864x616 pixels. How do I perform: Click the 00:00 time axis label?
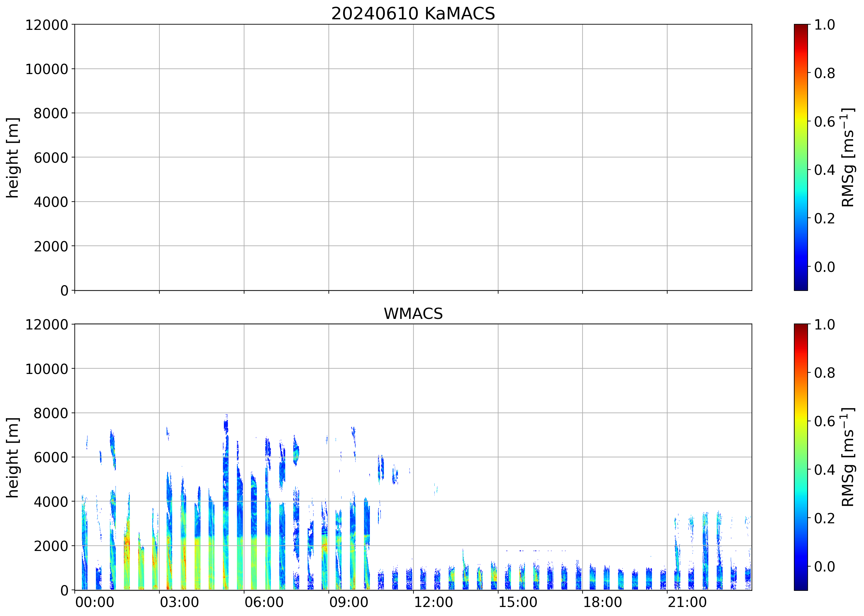[x=95, y=602]
